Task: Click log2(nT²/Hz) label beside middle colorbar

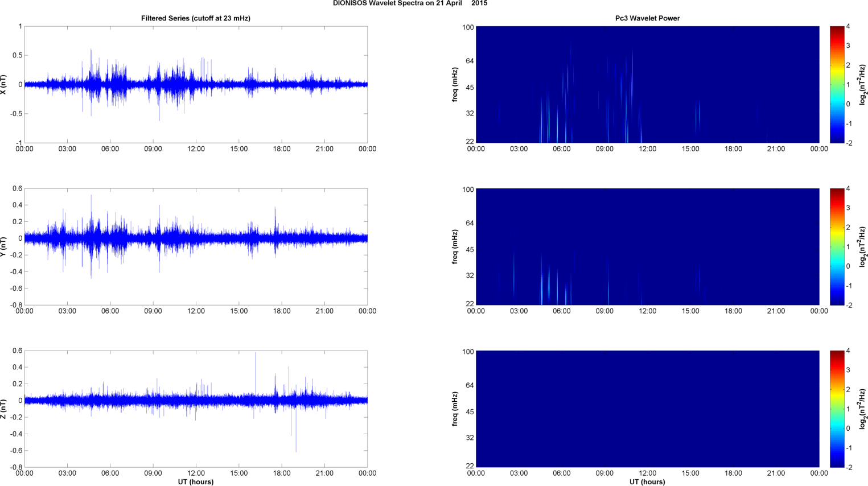Action: (x=862, y=246)
